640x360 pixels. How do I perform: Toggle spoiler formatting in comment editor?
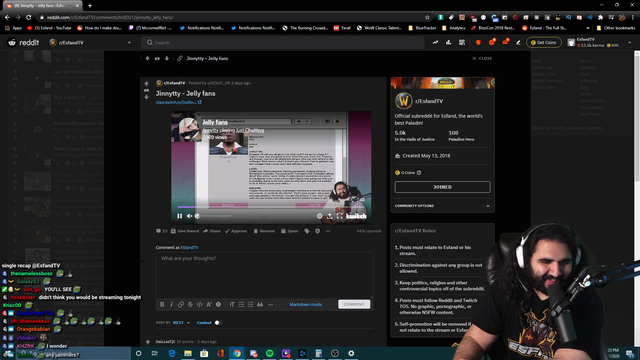pos(218,304)
